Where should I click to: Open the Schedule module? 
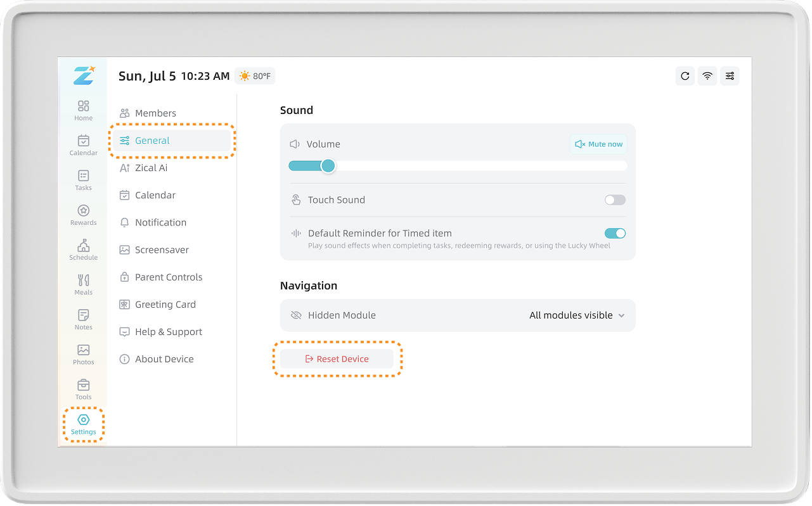coord(83,250)
